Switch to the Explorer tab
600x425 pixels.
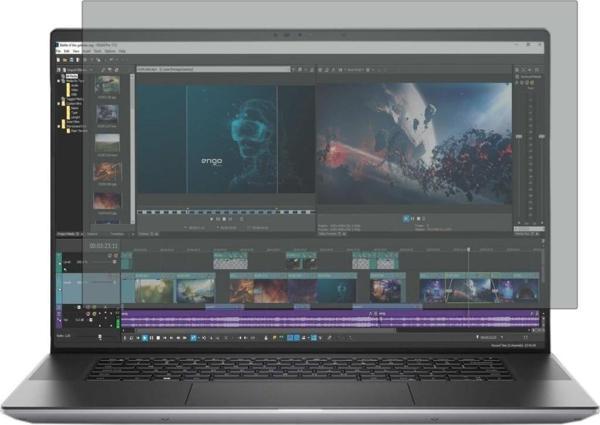pyautogui.click(x=92, y=234)
